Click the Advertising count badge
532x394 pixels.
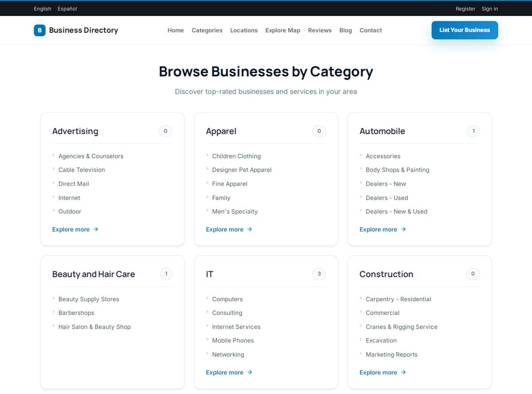click(x=166, y=131)
